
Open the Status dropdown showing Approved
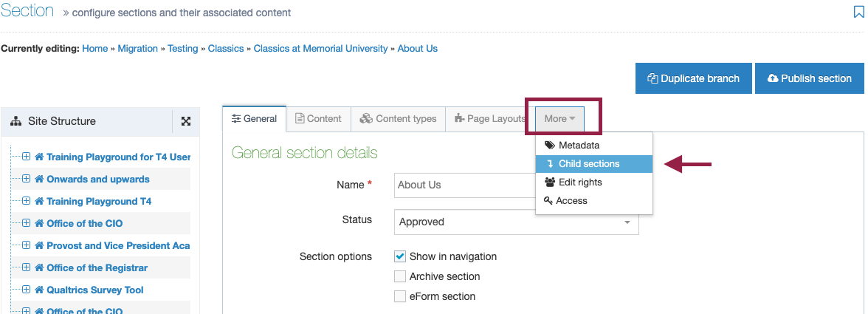pos(517,222)
